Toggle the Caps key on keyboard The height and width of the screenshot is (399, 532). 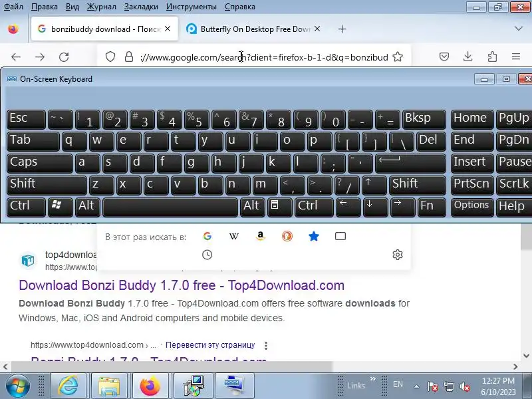tap(40, 163)
